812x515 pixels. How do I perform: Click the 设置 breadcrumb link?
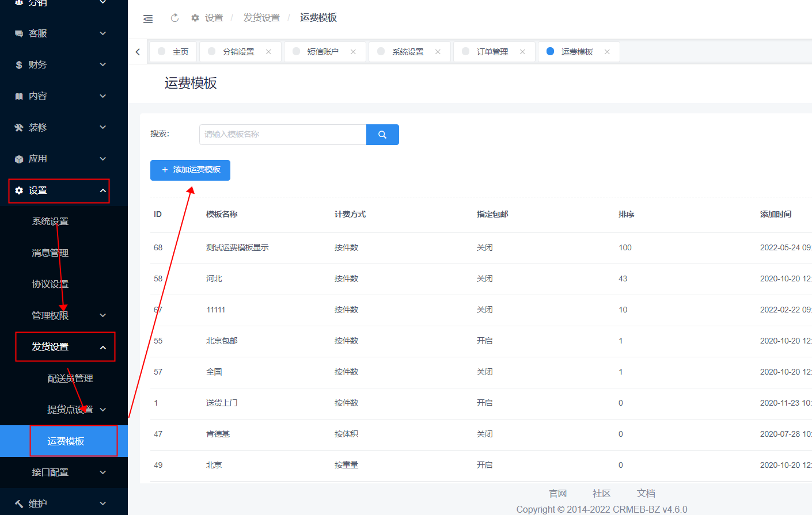(214, 18)
